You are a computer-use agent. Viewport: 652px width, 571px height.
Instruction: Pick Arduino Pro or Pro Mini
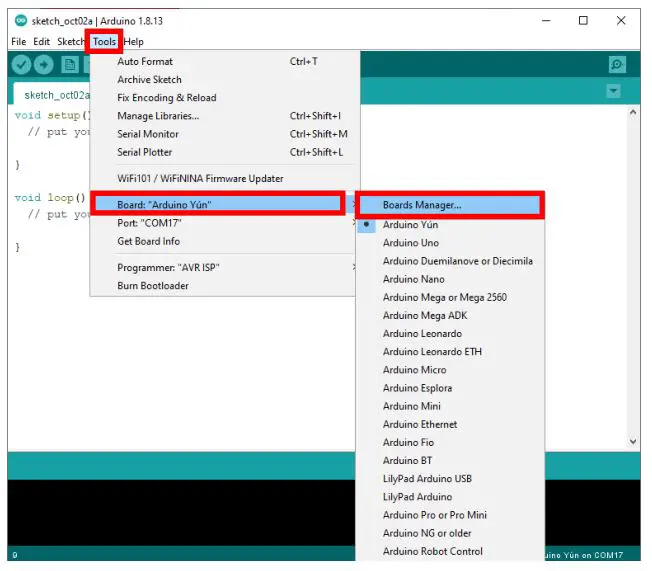450,515
